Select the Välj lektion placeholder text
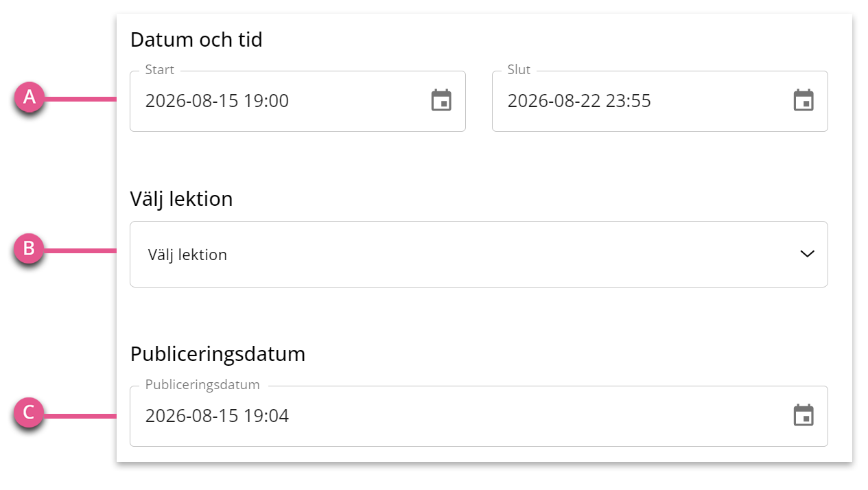 click(187, 255)
